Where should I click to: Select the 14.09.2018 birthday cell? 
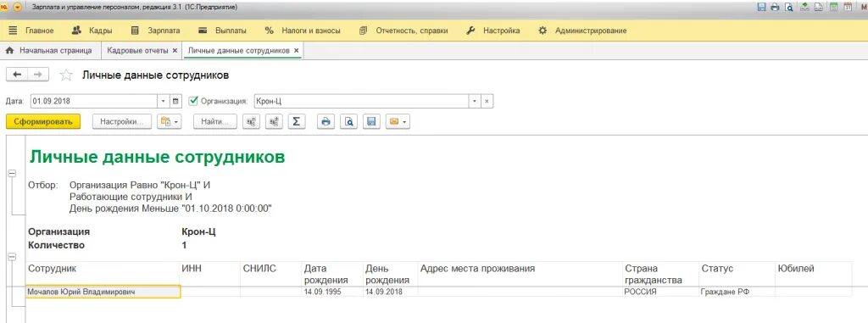[x=390, y=292]
